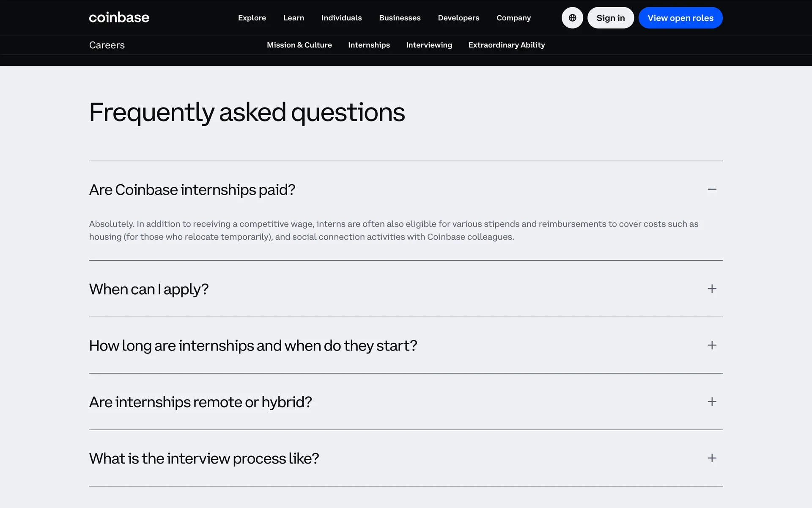Switch to Mission & Culture tab

tap(299, 45)
